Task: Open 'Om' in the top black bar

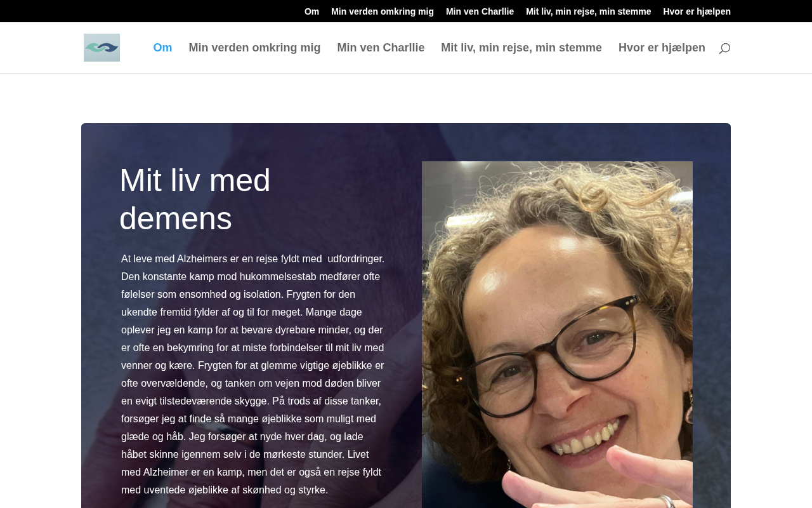Action: tap(311, 11)
